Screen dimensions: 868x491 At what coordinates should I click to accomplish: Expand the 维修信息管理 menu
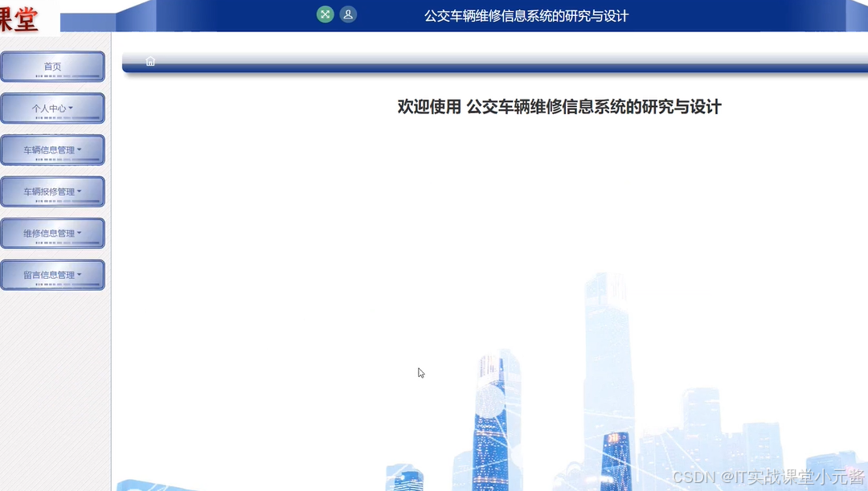click(x=52, y=233)
